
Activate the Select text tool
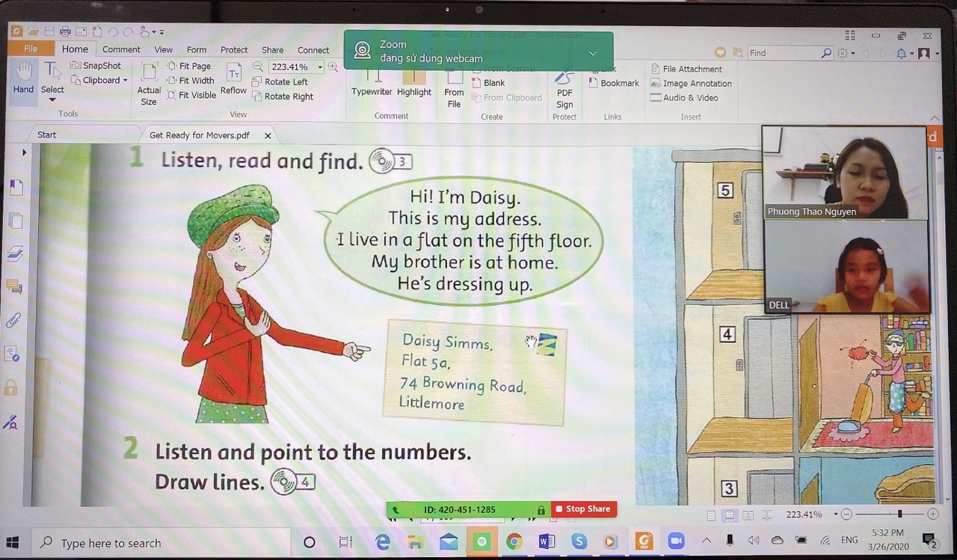coord(52,81)
